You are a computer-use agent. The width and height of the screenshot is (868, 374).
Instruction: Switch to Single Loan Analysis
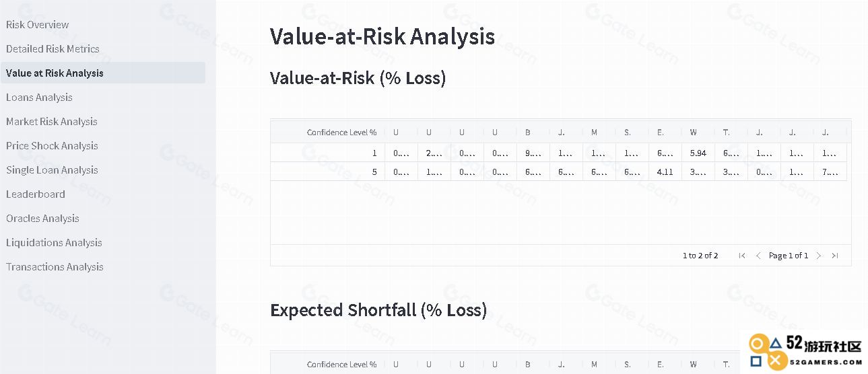(52, 170)
